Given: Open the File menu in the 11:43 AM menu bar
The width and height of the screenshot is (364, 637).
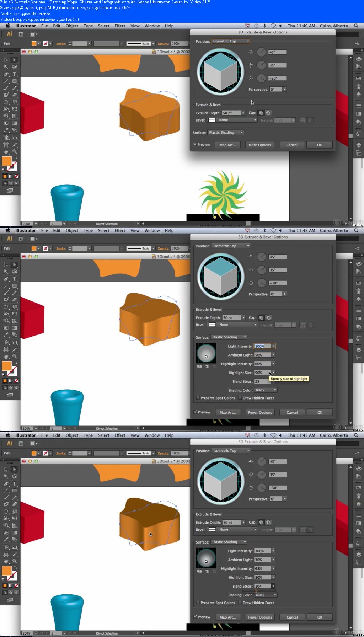Looking at the screenshot, I should [44, 435].
